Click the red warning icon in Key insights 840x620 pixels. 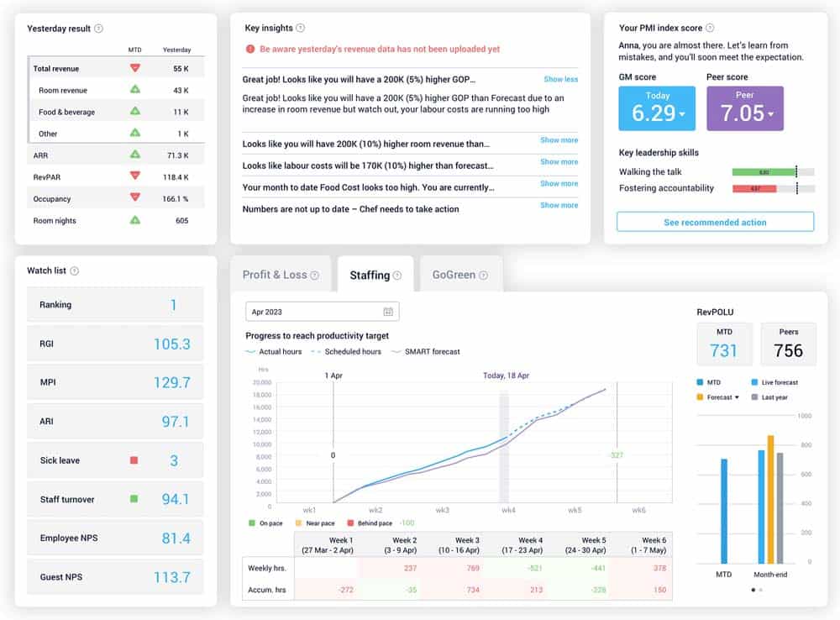tap(249, 50)
